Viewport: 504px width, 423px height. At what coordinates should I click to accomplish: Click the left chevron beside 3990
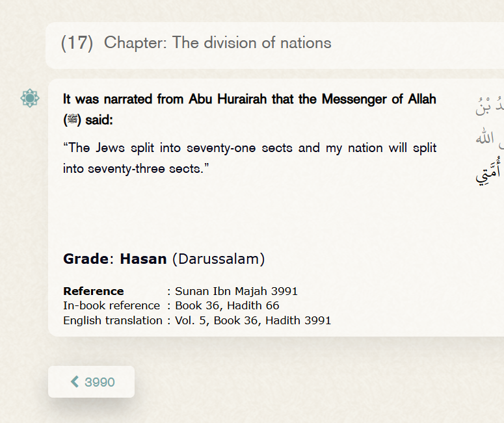pos(75,382)
